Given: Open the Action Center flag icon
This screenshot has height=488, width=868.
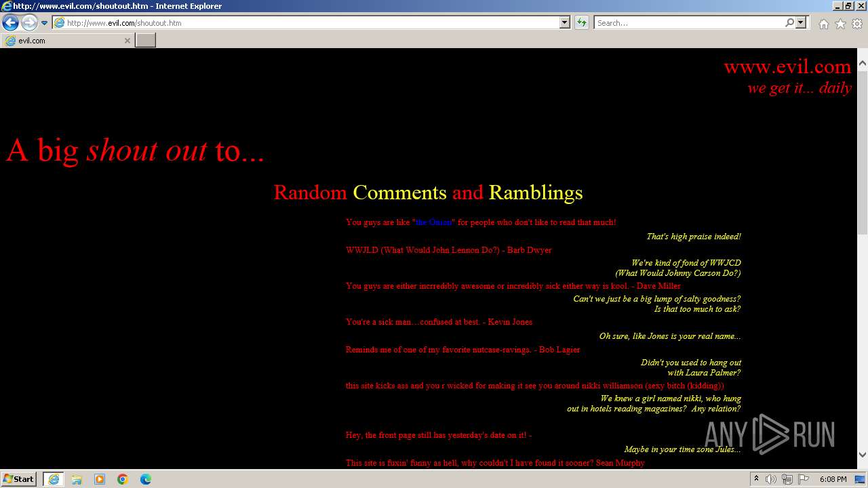Looking at the screenshot, I should pos(804,479).
